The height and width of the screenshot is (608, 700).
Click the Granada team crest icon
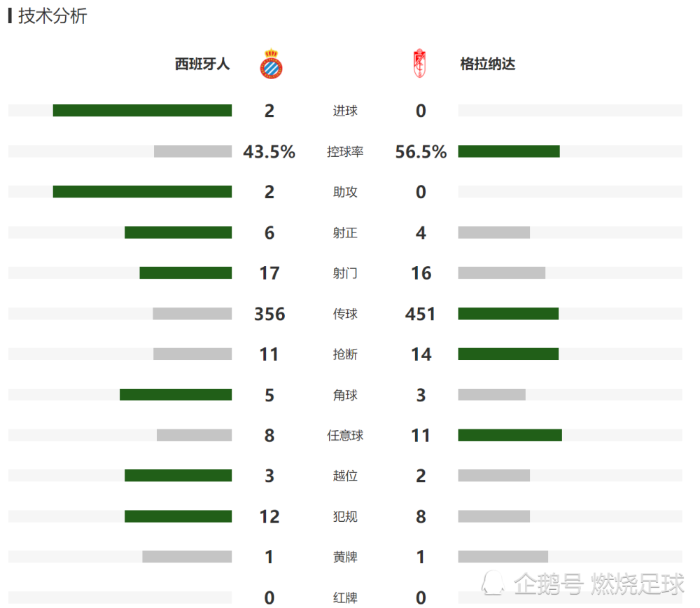(x=419, y=64)
